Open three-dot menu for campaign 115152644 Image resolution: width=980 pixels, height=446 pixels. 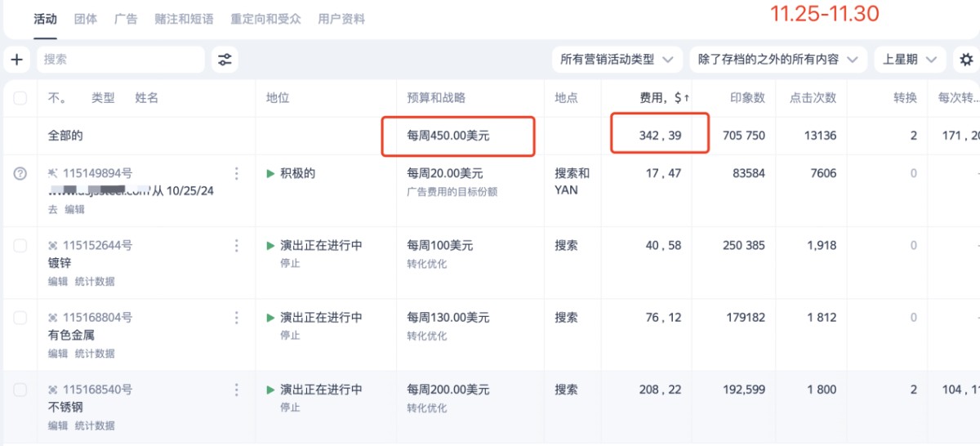pos(237,246)
